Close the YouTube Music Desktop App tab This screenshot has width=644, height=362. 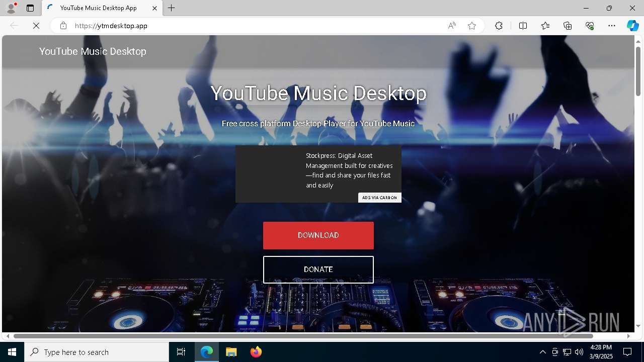[x=154, y=8]
